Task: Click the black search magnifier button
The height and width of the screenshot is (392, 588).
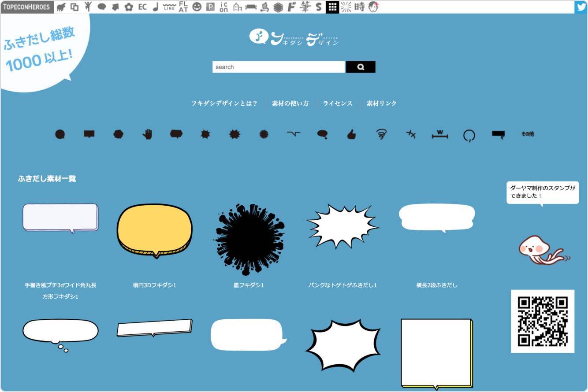Action: pos(361,67)
